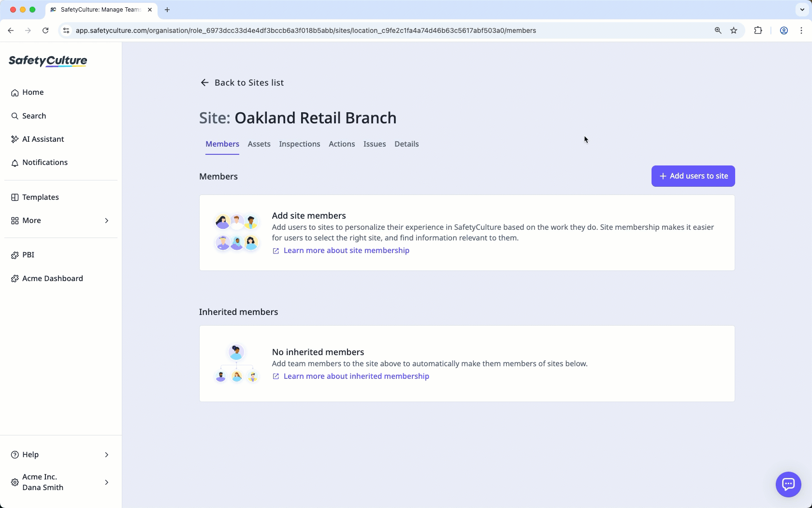Screen dimensions: 812x508
Task: Open a new browser tab
Action: tap(167, 10)
